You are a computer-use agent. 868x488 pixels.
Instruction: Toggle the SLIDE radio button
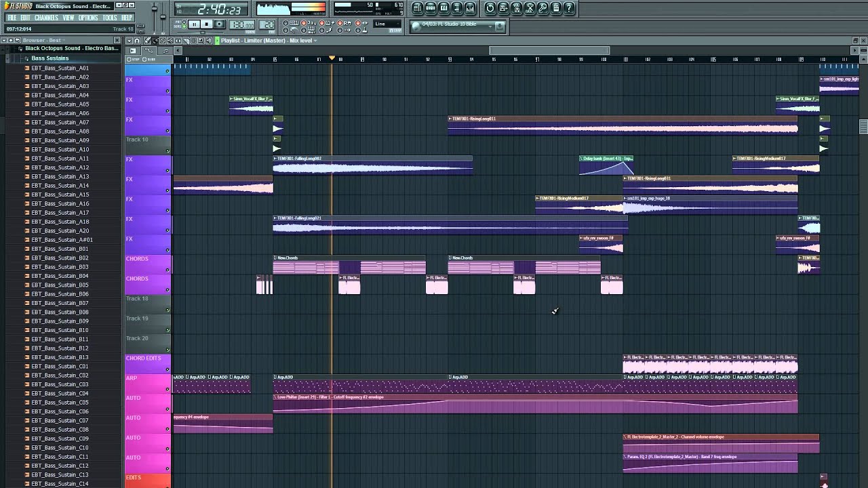click(144, 60)
